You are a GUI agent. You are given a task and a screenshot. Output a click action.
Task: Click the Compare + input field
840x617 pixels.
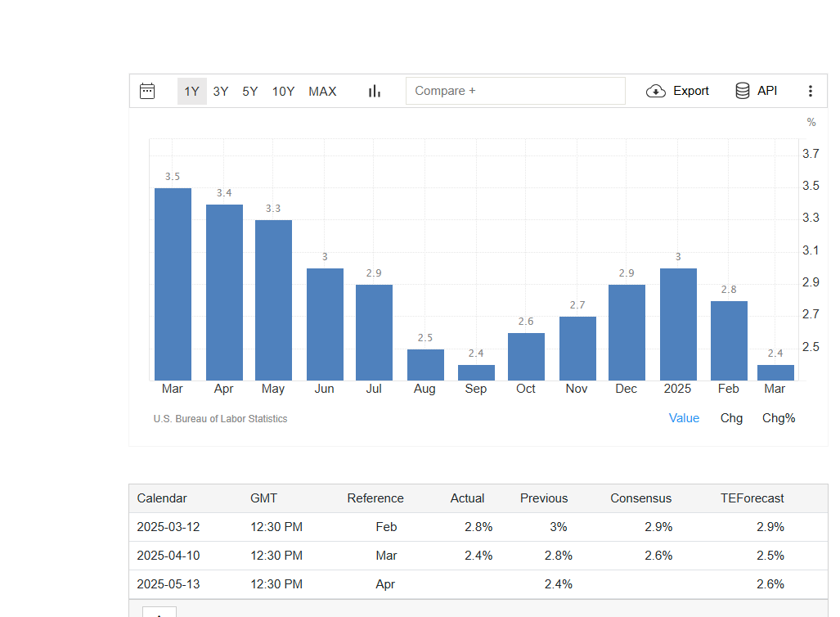(515, 91)
